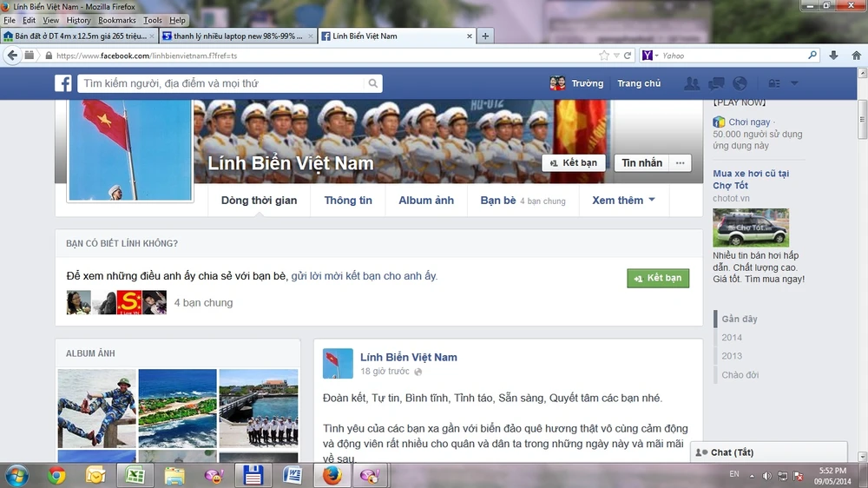
Task: Select the Album ảnh tab
Action: pyautogui.click(x=426, y=201)
